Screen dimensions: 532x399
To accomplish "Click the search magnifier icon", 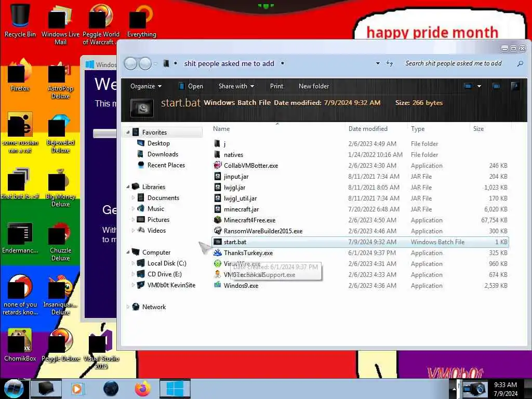I will 520,63.
